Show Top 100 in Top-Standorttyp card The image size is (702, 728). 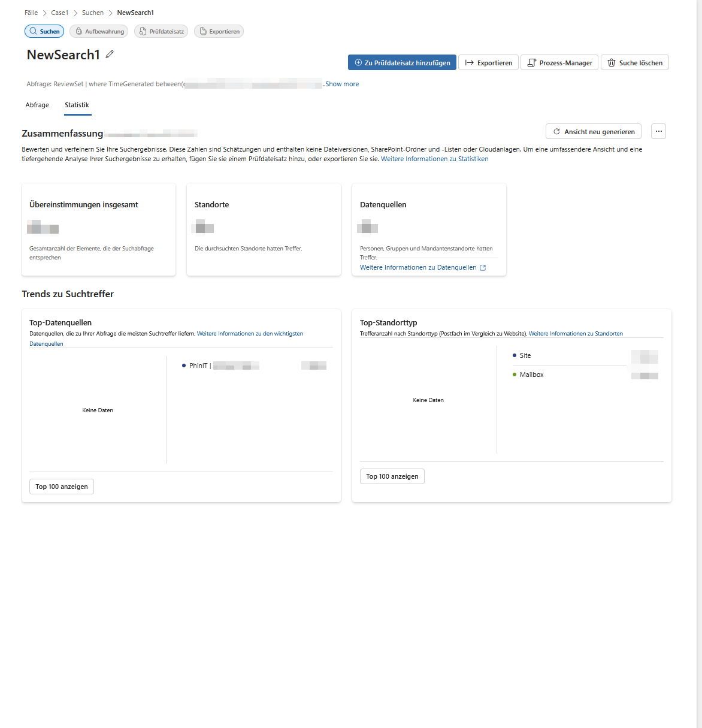tap(392, 476)
